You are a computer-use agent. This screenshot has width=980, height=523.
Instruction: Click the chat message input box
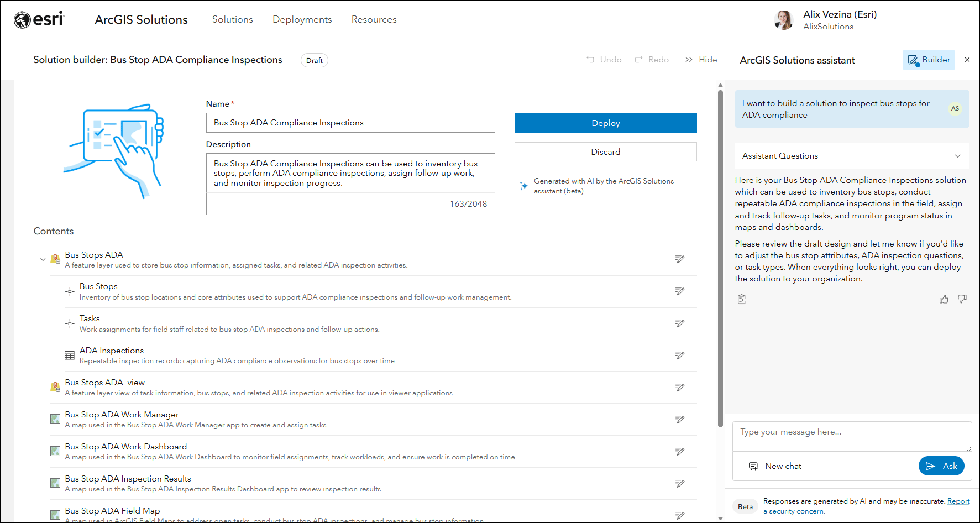tap(852, 437)
